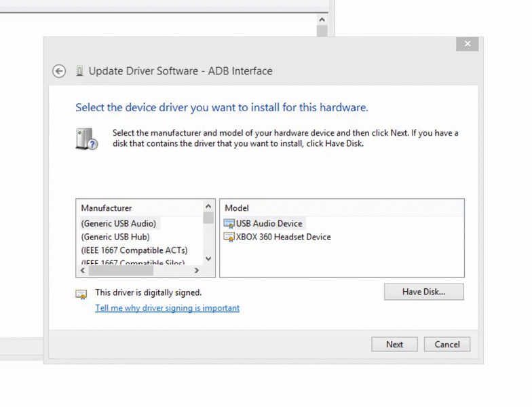Click the background window's scroll up arrow
The image size is (532, 407).
click(322, 20)
